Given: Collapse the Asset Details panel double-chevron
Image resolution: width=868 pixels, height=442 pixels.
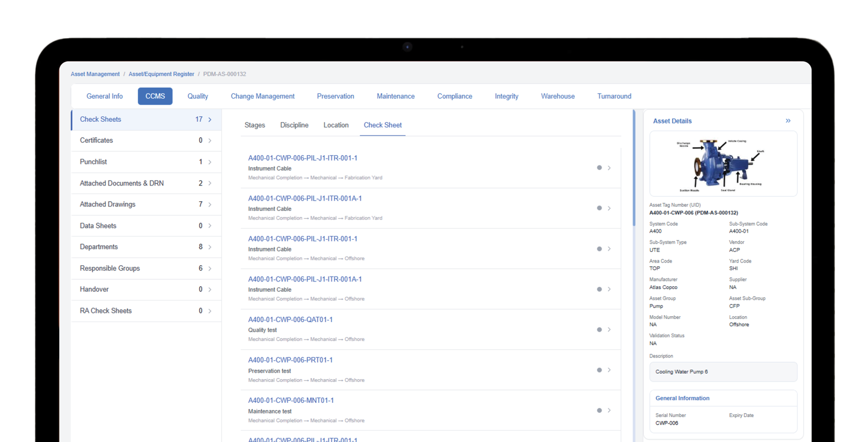Looking at the screenshot, I should click(788, 121).
